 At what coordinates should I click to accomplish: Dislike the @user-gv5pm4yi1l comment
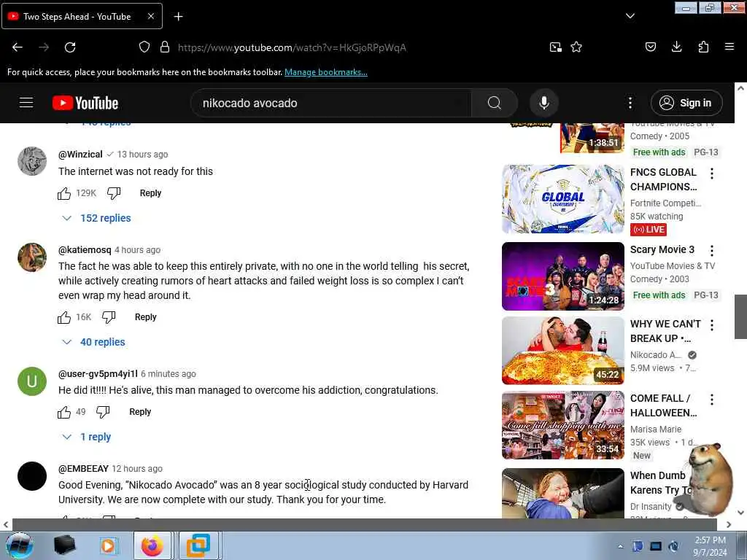(104, 412)
